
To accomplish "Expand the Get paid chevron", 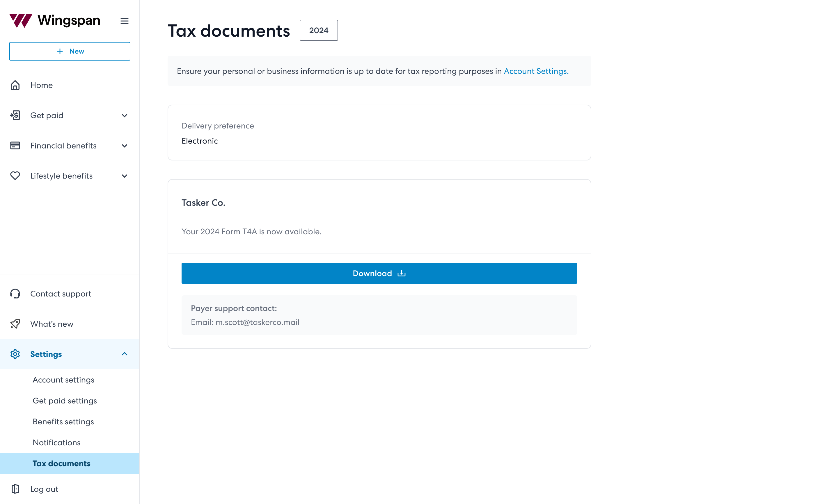I will tap(125, 115).
